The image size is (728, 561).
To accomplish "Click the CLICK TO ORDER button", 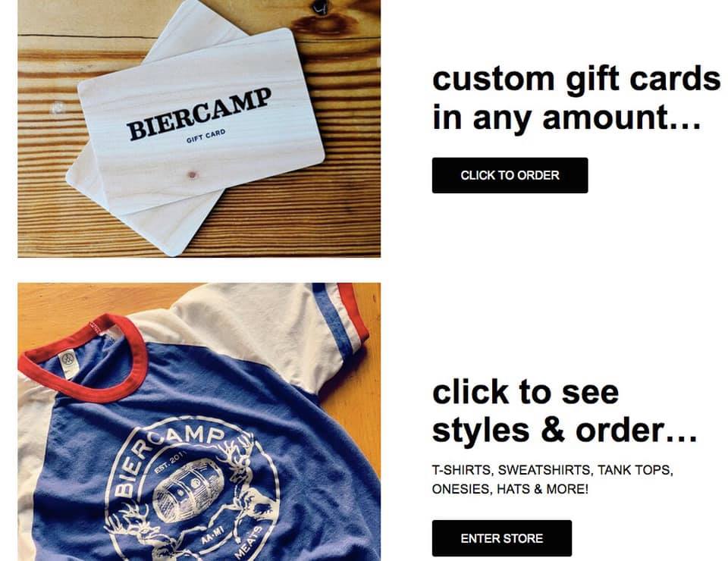I will tap(510, 175).
